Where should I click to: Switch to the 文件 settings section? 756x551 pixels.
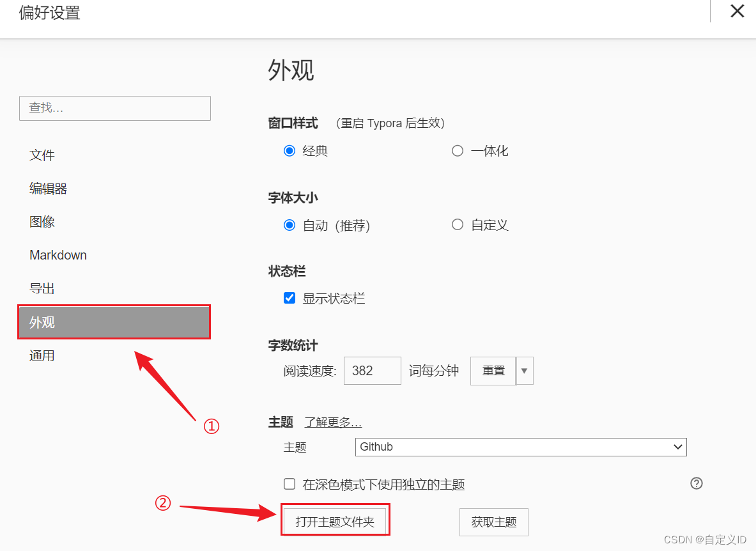pos(42,155)
